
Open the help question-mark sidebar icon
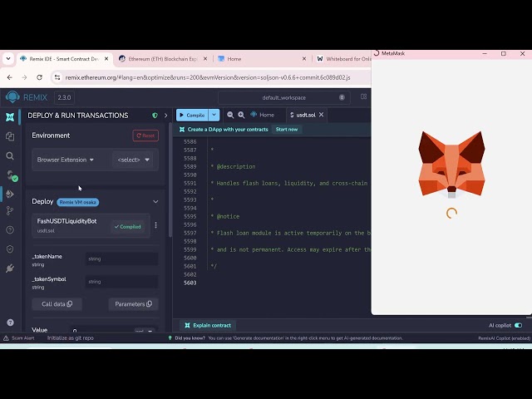(x=10, y=230)
